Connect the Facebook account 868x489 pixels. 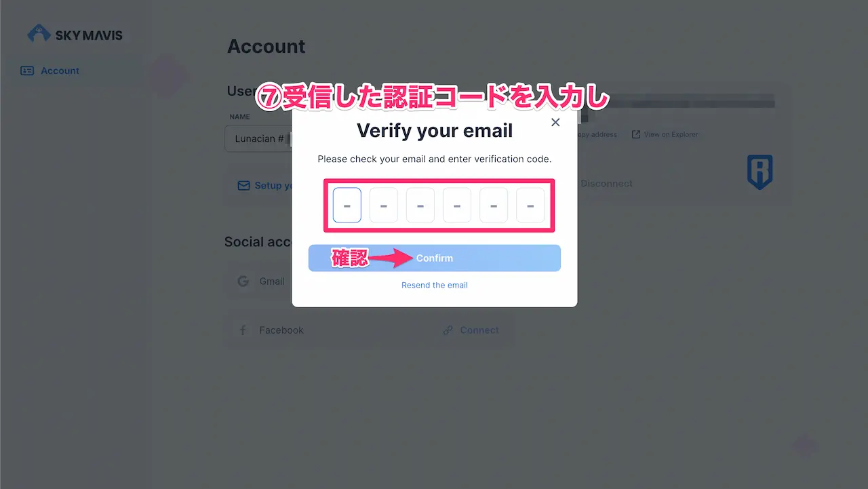(479, 330)
